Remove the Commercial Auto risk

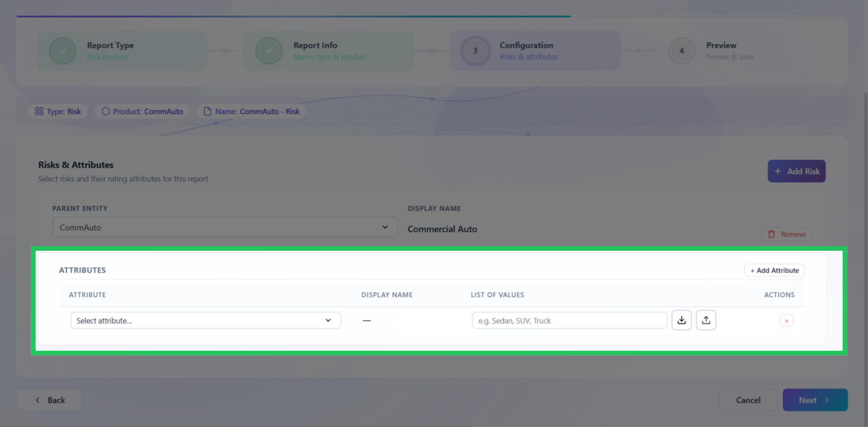pyautogui.click(x=787, y=234)
